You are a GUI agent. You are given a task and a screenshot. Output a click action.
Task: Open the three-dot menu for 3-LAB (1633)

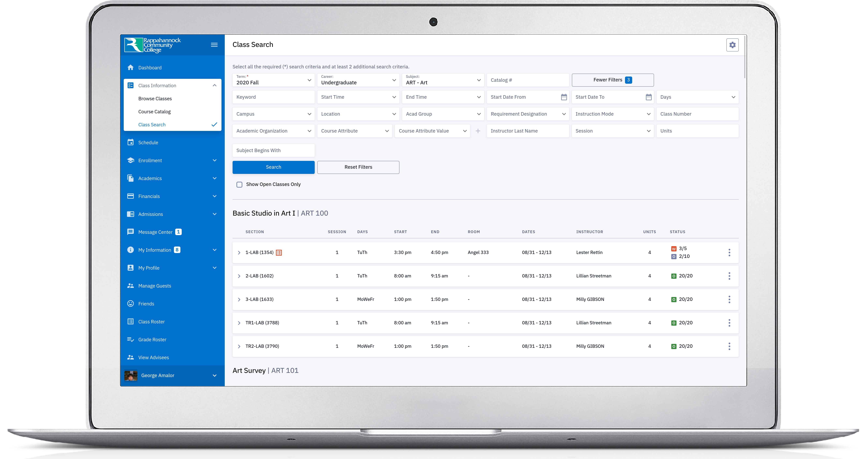click(729, 299)
